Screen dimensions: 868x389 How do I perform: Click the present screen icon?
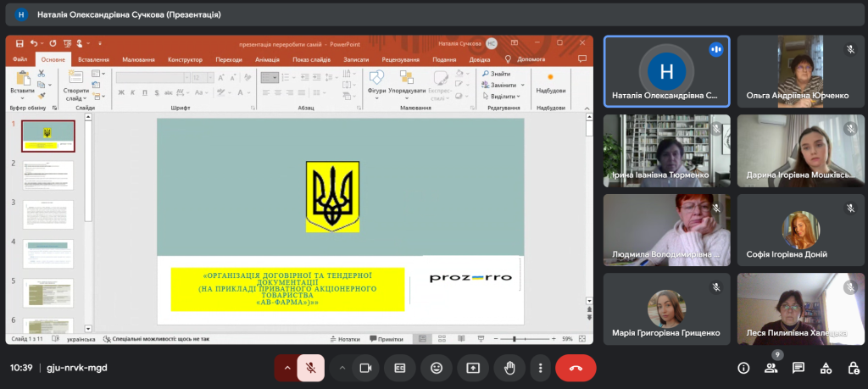coord(473,368)
